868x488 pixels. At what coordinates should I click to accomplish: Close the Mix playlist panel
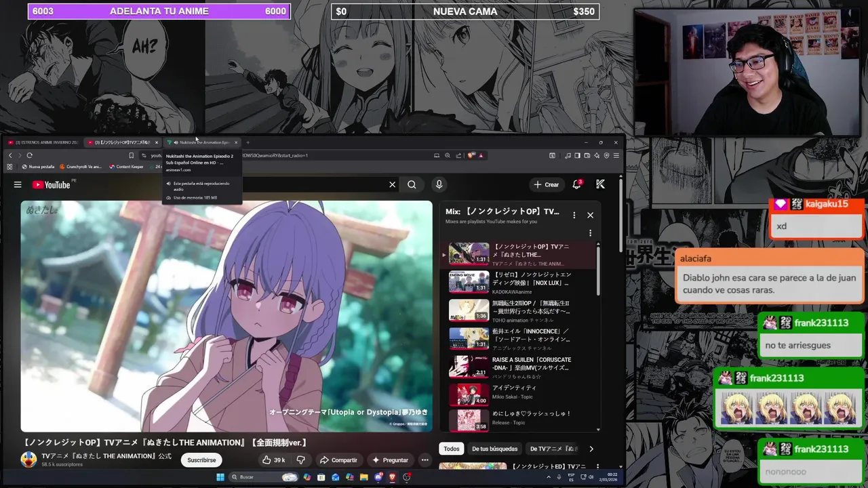pyautogui.click(x=590, y=215)
